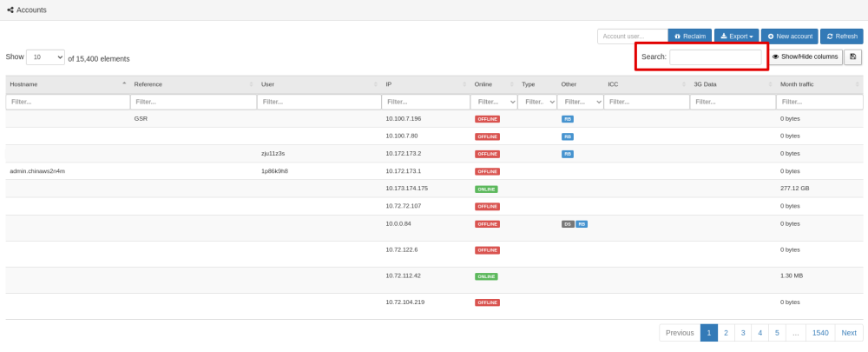Focus the Search field
The width and height of the screenshot is (868, 352).
tap(715, 57)
